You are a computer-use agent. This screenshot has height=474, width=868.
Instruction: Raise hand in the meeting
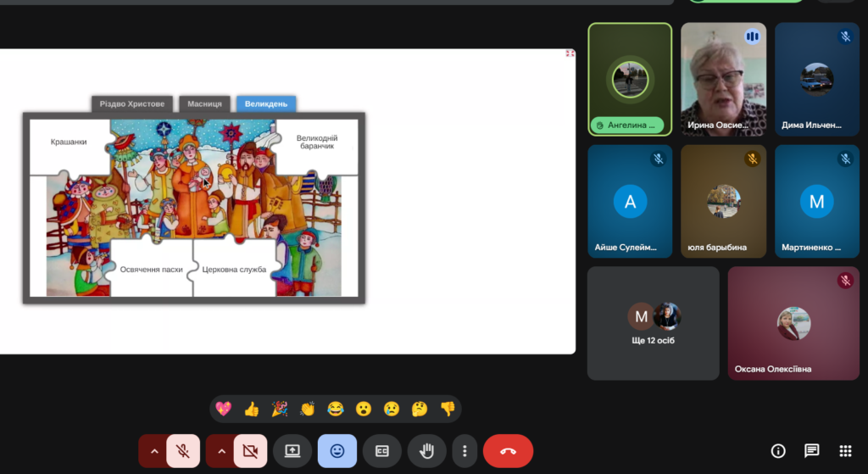[426, 451]
